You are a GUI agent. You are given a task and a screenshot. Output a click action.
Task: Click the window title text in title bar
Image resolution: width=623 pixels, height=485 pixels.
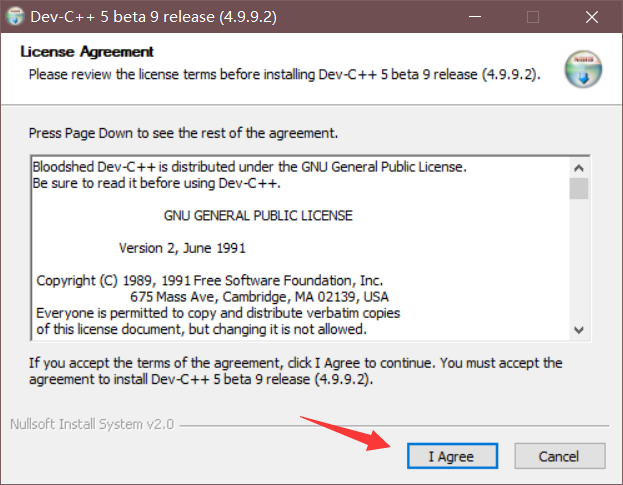coord(153,17)
